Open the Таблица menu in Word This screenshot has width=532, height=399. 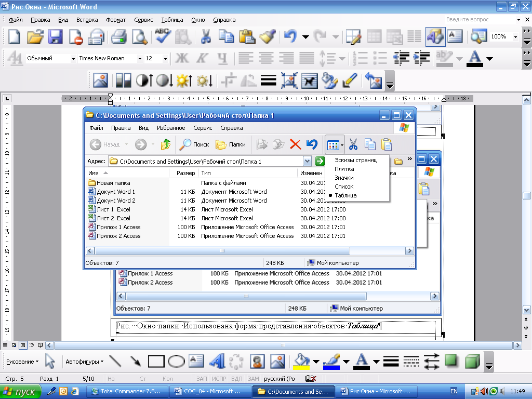point(172,20)
